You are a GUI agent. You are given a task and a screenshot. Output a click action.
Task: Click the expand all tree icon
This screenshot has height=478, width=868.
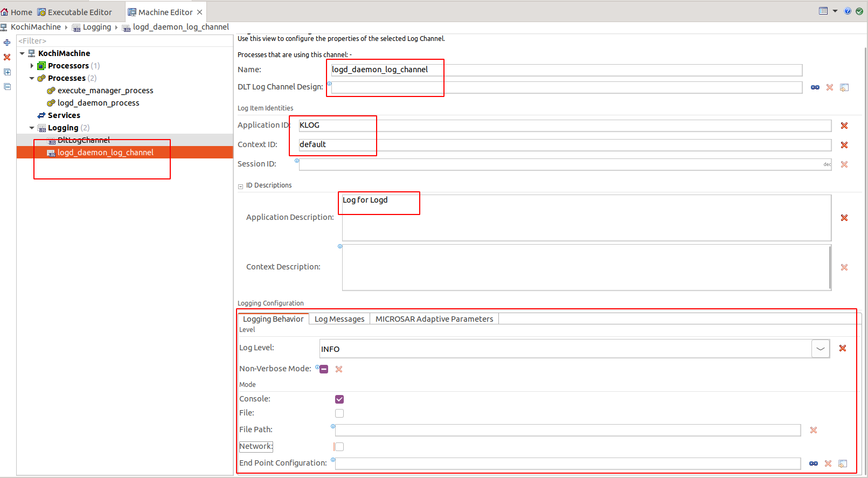pyautogui.click(x=7, y=72)
